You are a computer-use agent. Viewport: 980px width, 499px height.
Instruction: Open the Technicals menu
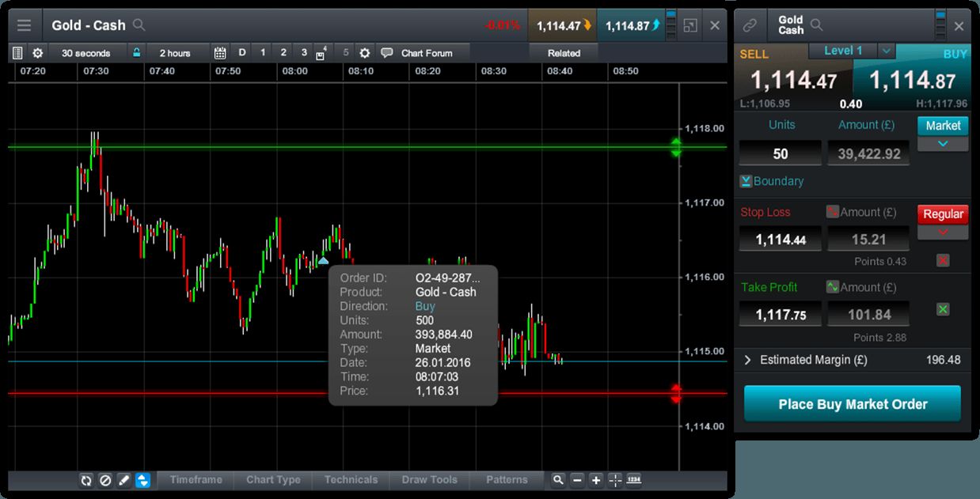351,480
